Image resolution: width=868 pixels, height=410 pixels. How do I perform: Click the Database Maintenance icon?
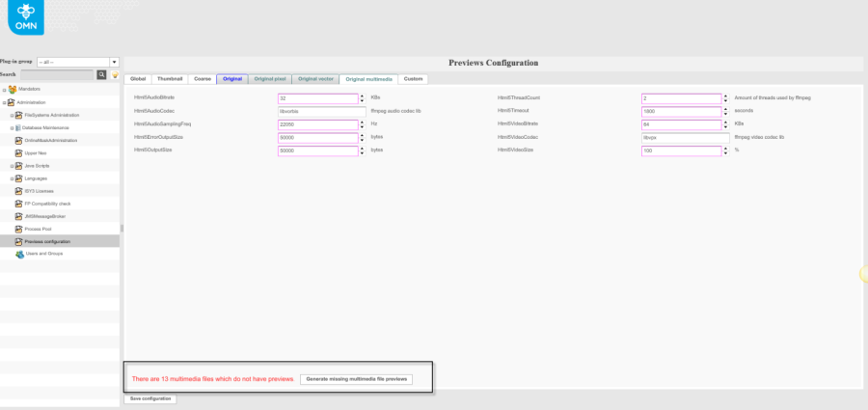click(17, 128)
